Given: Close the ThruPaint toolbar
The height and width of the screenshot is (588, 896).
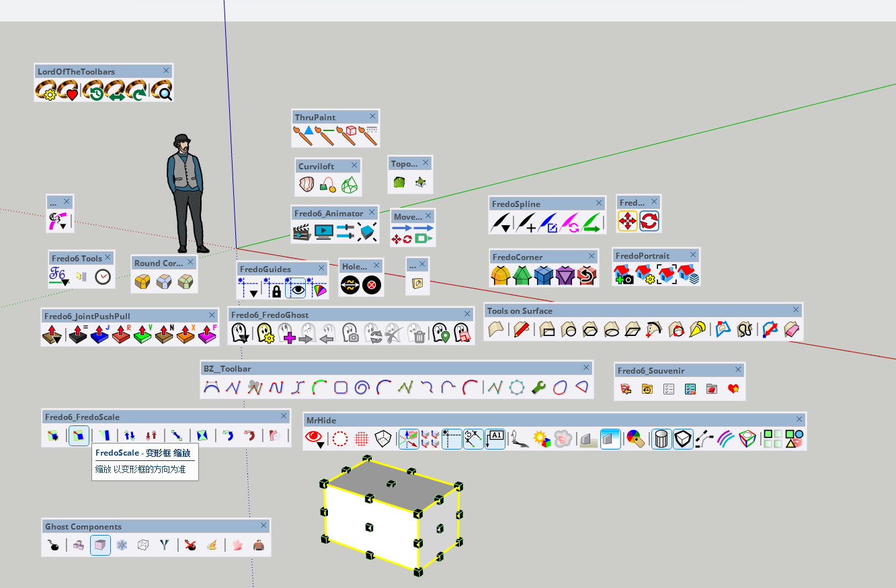Looking at the screenshot, I should (371, 117).
